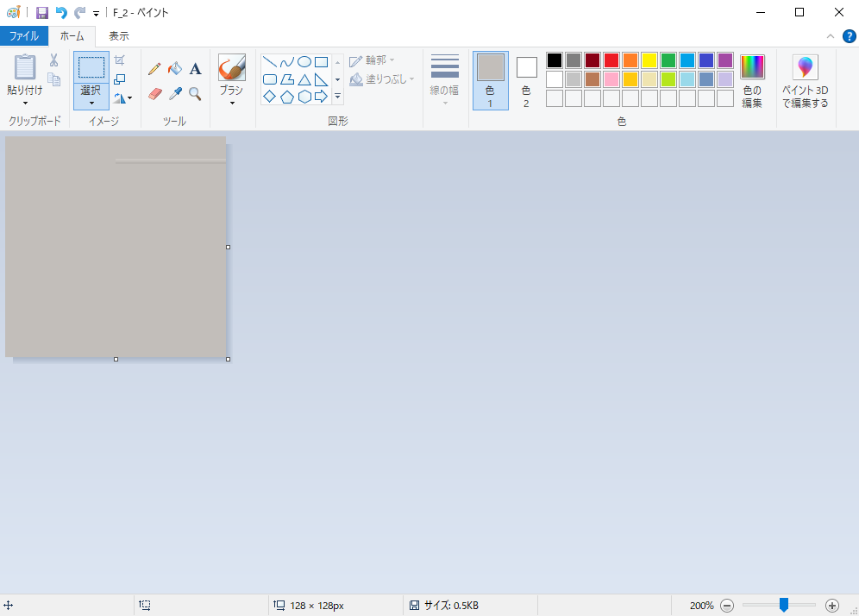Click the zoom out minus button

point(727,606)
